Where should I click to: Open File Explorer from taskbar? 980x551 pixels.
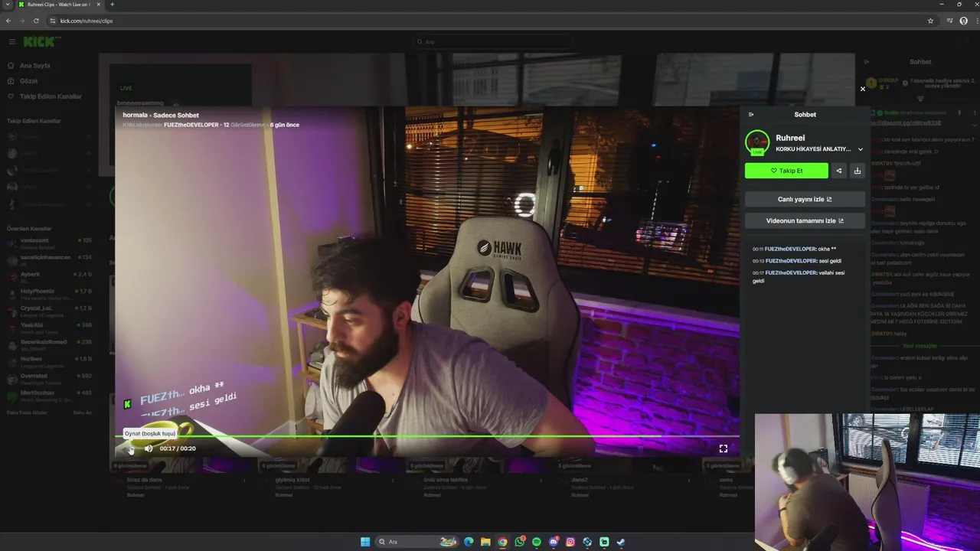pos(485,542)
